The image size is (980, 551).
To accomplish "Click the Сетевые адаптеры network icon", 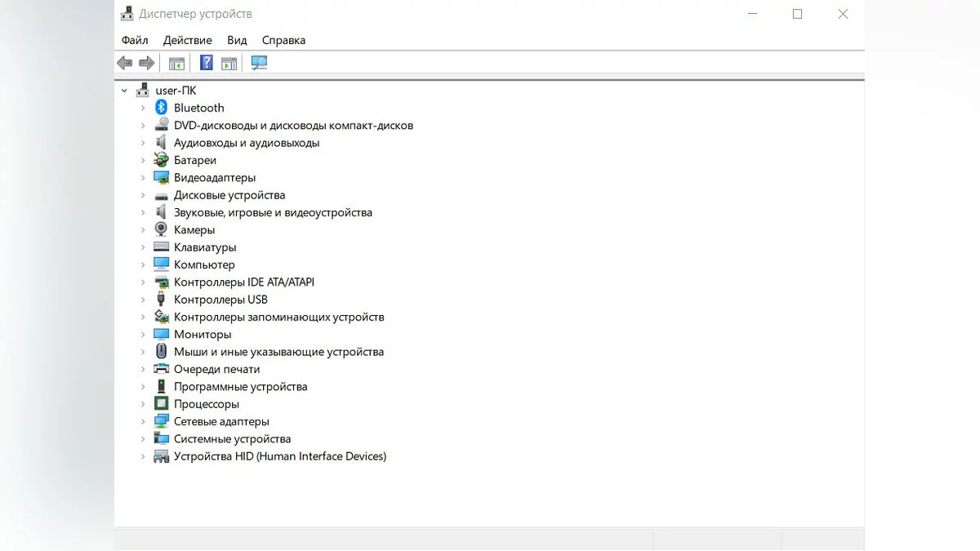I will pos(161,421).
